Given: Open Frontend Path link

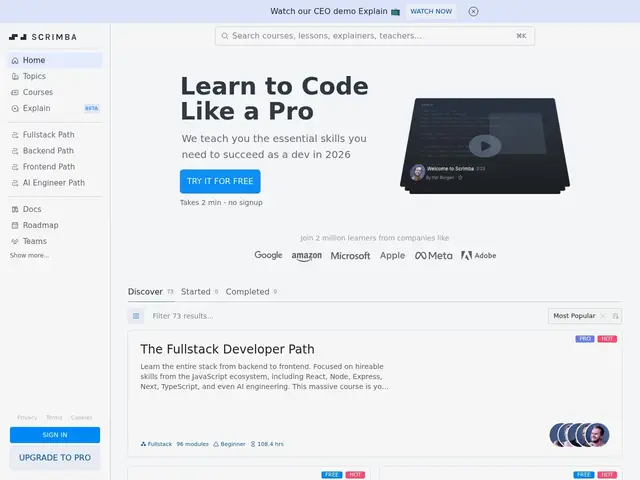Looking at the screenshot, I should pyautogui.click(x=55, y=167).
